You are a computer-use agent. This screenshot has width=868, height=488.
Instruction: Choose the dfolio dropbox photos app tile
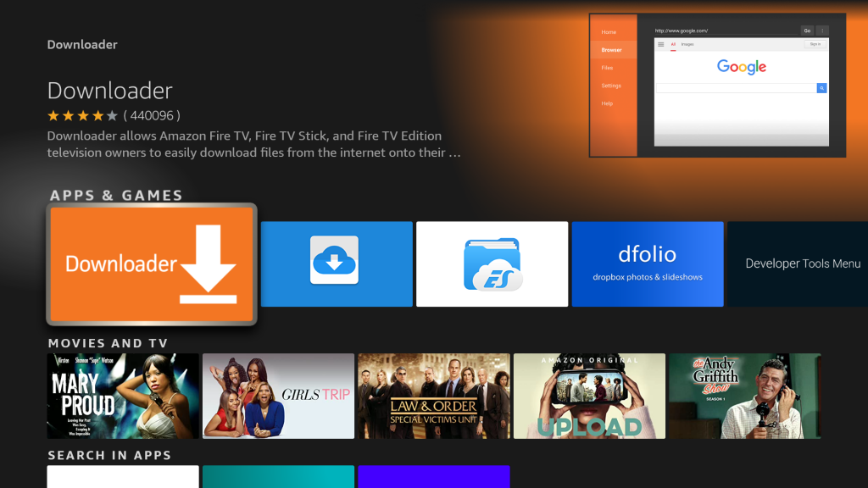pos(648,264)
